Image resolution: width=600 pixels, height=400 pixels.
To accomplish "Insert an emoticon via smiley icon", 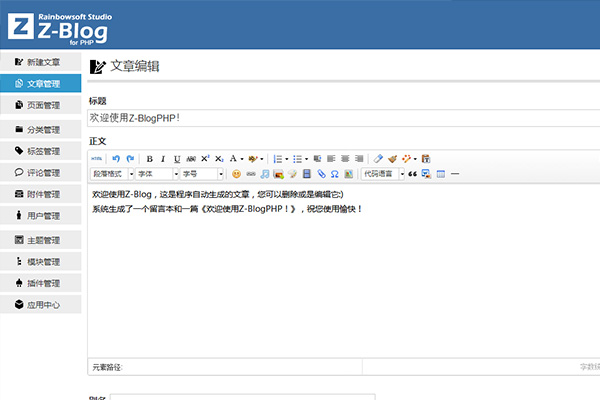I will click(237, 173).
